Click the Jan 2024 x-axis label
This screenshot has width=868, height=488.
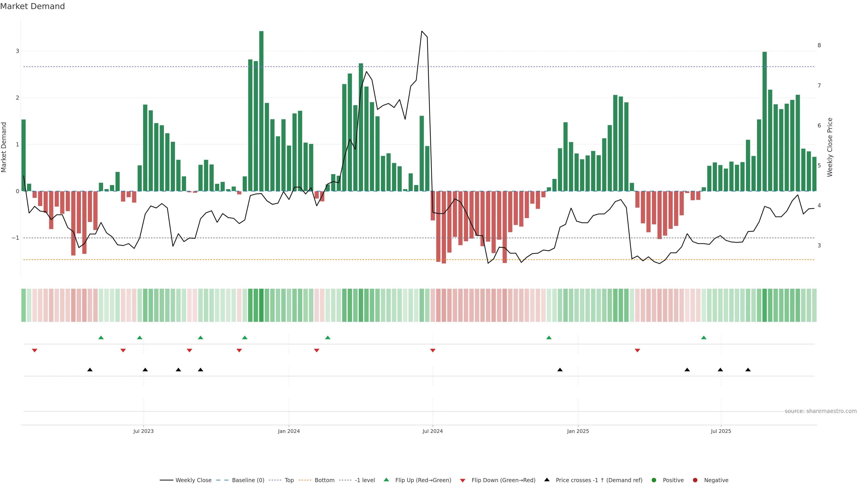coord(289,431)
